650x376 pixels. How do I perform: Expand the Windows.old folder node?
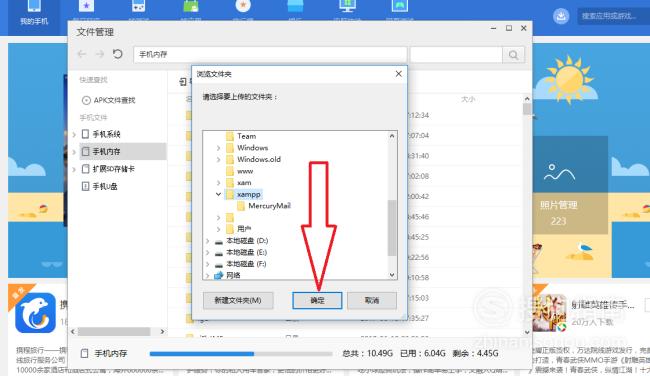point(218,159)
